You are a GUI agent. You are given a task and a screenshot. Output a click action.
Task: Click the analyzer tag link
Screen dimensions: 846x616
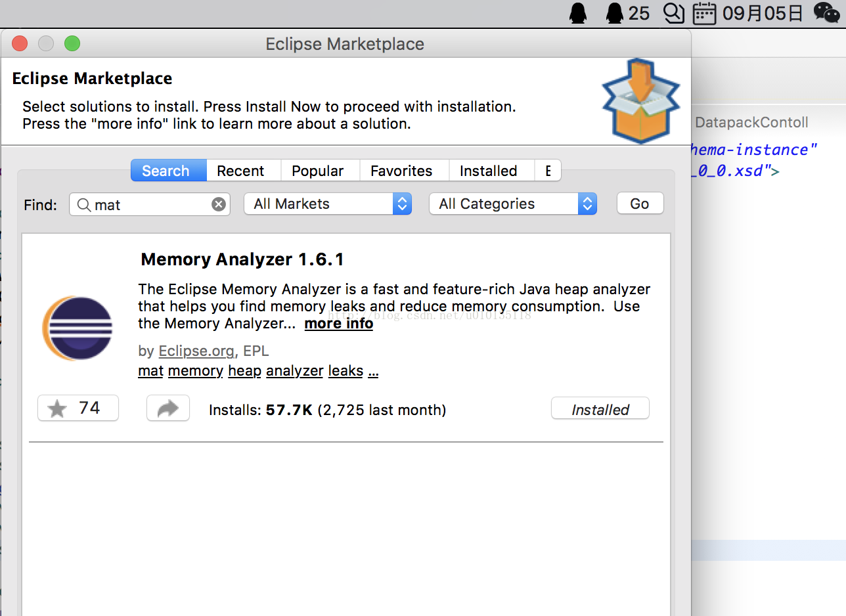click(295, 371)
